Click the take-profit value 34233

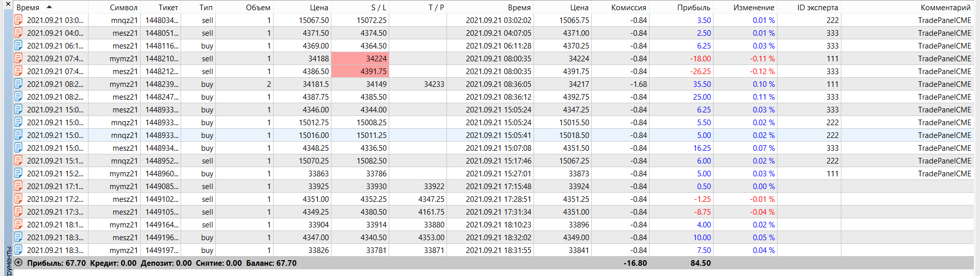tap(434, 84)
